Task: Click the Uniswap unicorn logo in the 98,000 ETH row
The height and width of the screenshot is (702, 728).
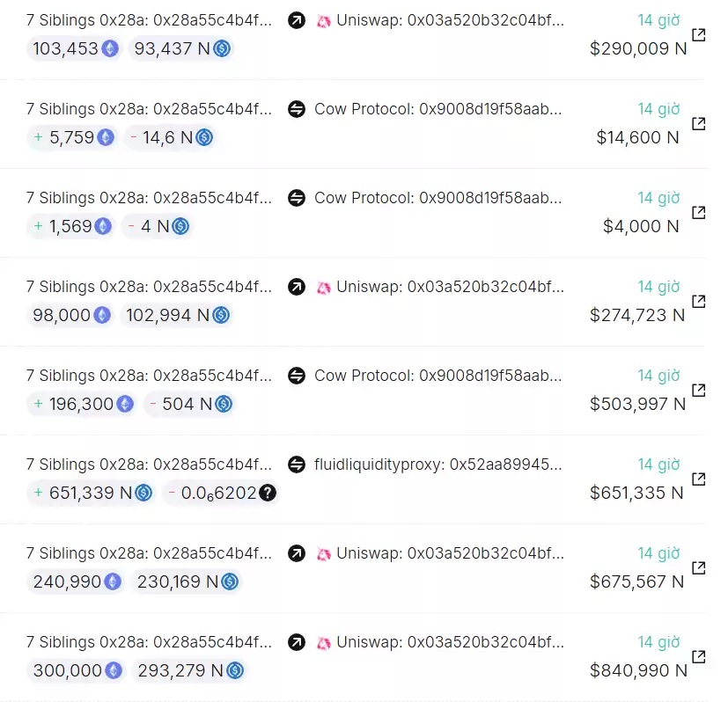Action: [x=324, y=288]
